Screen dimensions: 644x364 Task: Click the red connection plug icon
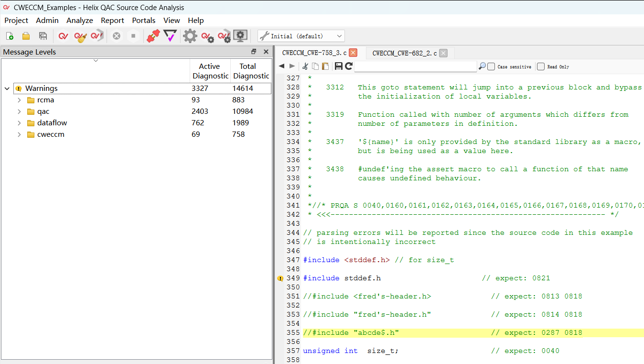click(153, 36)
